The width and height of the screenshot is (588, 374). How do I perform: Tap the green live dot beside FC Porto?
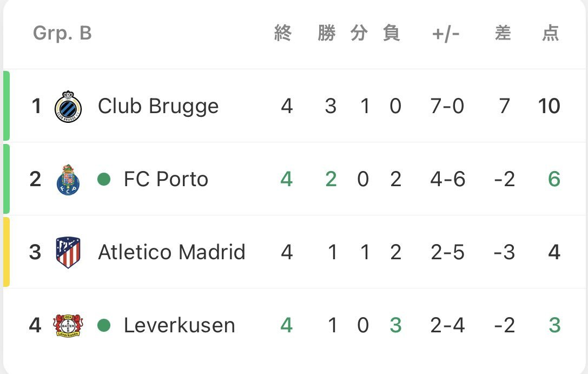(104, 179)
